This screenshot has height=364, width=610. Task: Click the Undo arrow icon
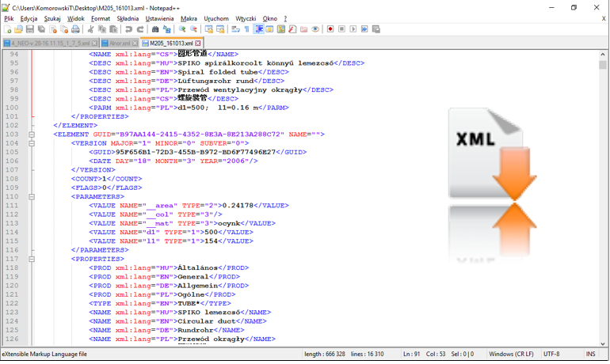point(129,29)
